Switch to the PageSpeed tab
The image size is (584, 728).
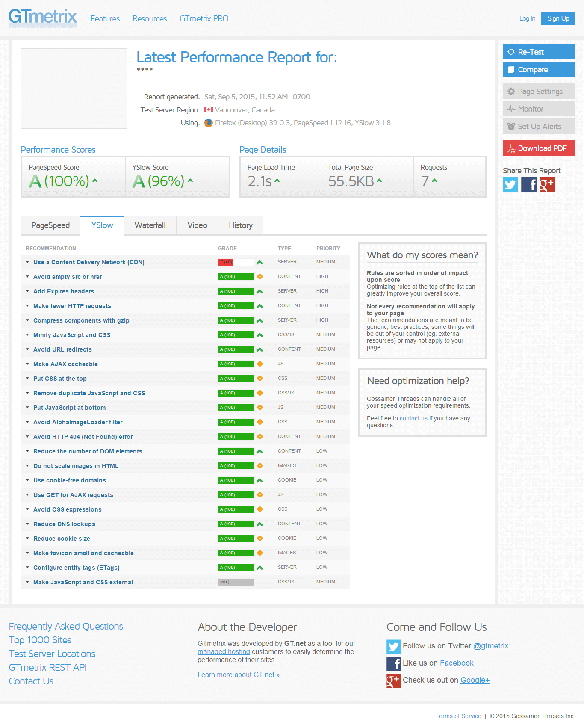click(x=50, y=225)
